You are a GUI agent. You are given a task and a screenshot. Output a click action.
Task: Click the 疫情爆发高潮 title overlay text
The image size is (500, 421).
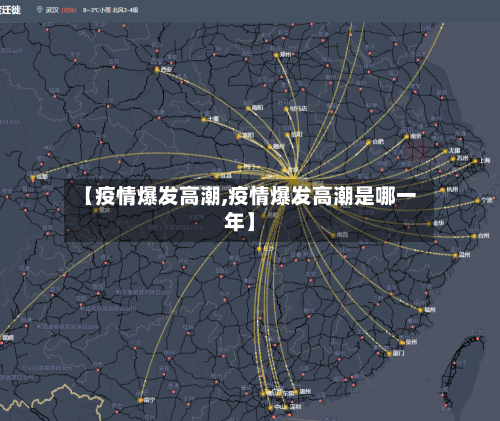click(x=249, y=209)
